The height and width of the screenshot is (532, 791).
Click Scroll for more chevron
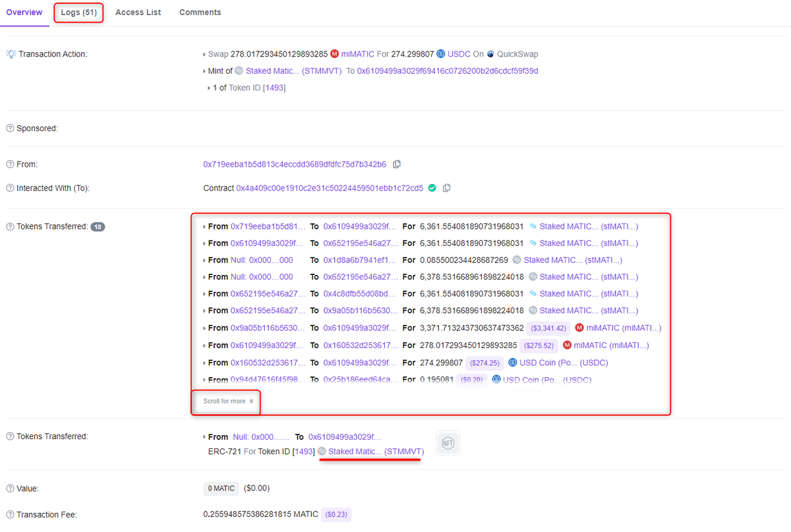point(252,401)
